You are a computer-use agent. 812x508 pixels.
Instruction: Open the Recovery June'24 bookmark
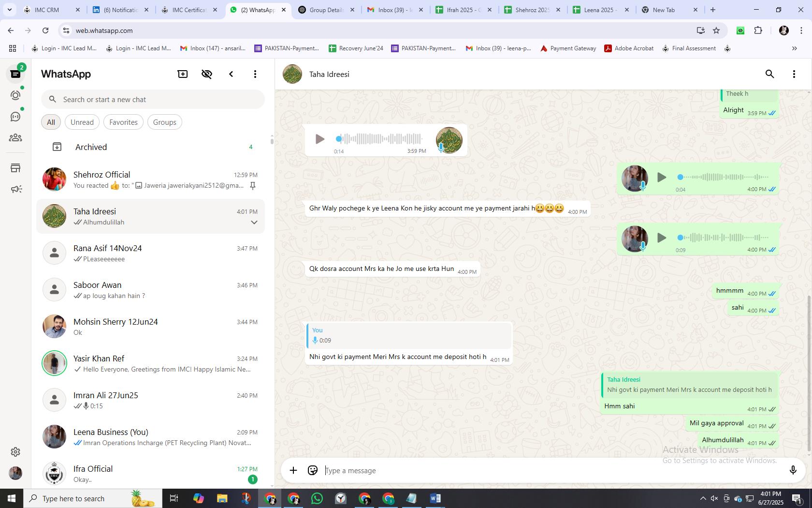[356, 48]
